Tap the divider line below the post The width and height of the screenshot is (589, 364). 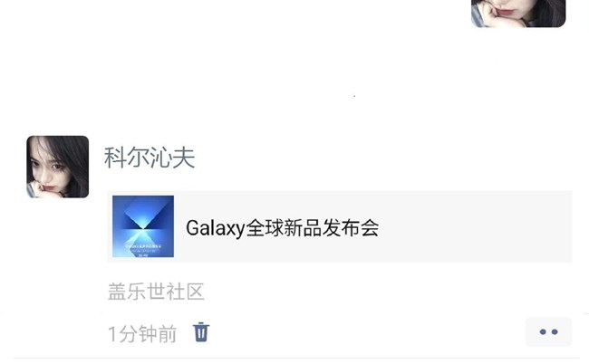tap(296, 358)
